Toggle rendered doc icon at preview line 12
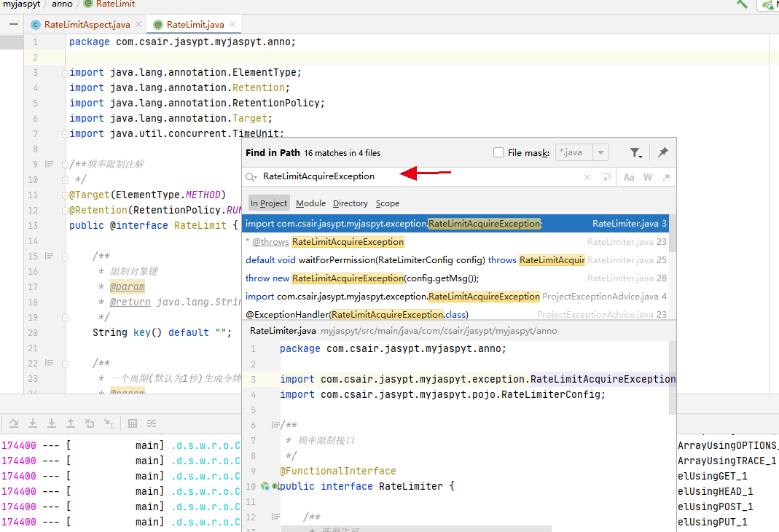The image size is (779, 532). click(275, 517)
